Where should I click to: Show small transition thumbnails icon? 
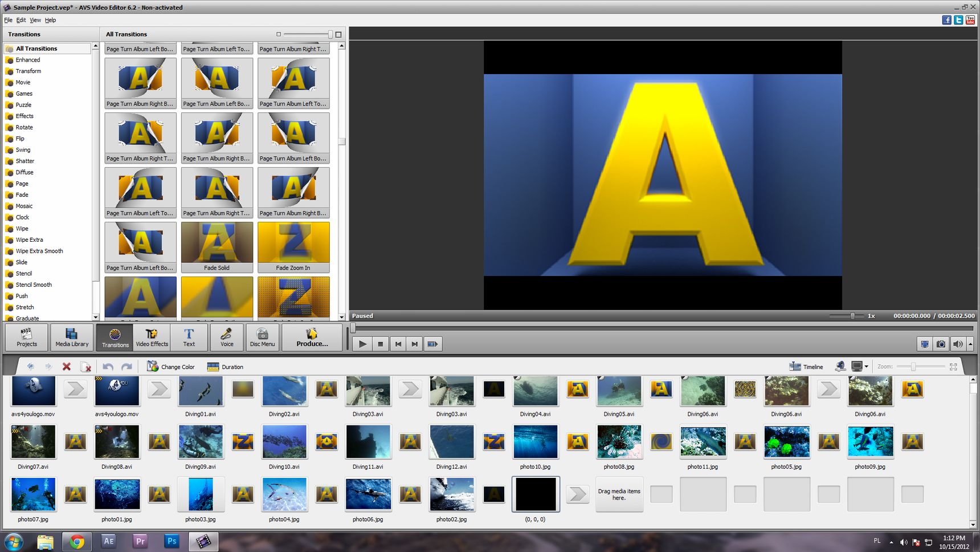coord(279,34)
